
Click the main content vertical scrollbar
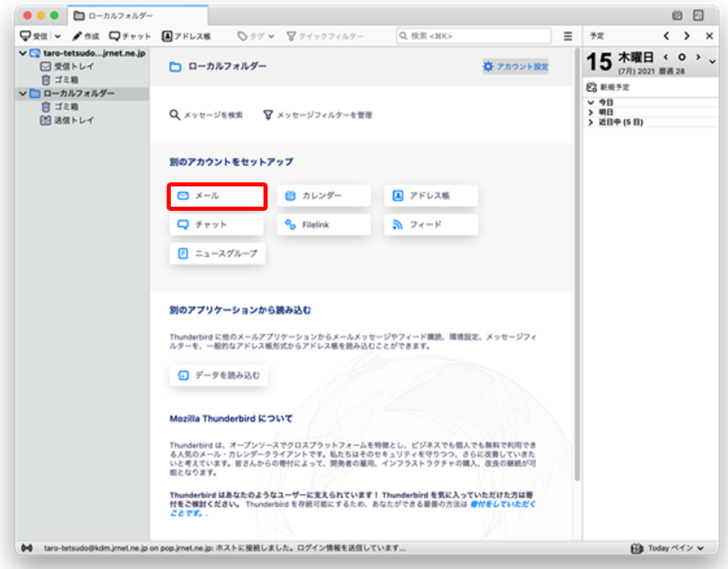[x=577, y=265]
